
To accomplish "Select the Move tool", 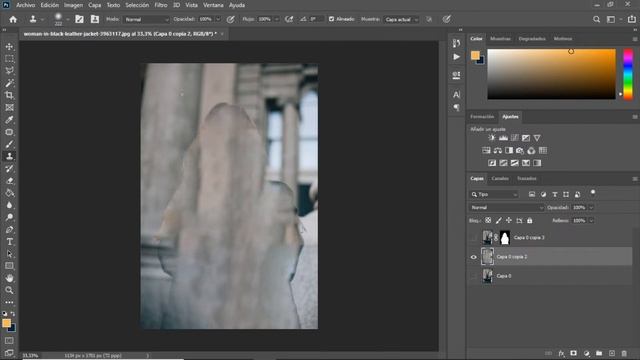I will point(9,47).
